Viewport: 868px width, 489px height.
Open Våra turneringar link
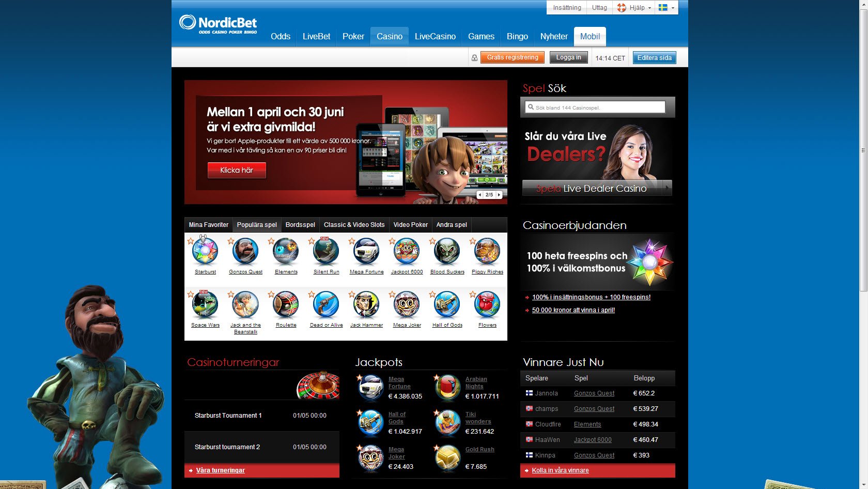[x=221, y=470]
